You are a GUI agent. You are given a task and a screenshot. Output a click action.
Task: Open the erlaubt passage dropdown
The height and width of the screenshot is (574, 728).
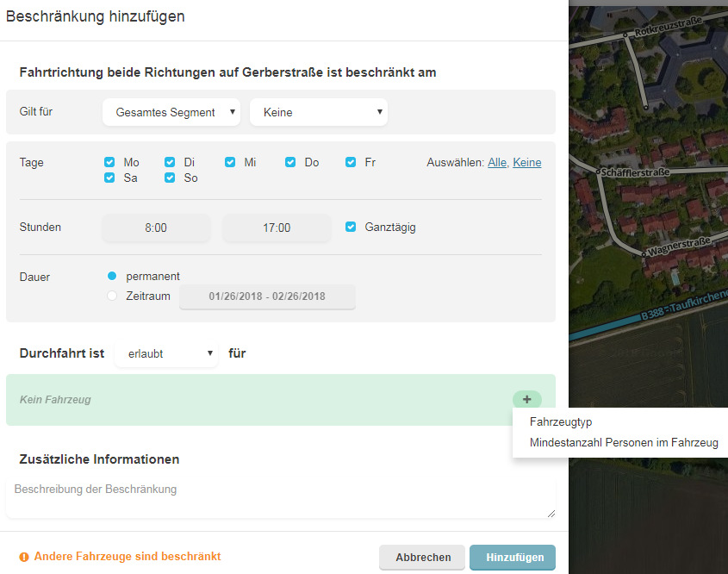(x=166, y=353)
